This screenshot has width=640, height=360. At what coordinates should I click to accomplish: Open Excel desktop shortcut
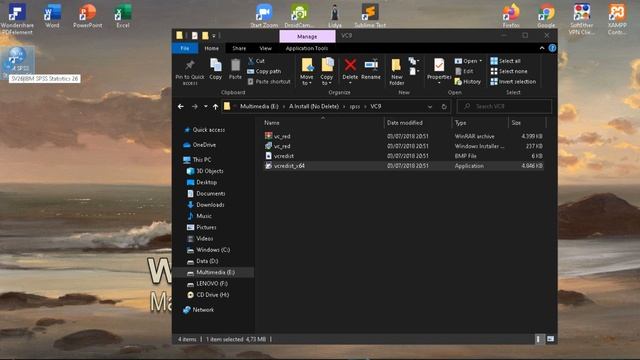[123, 16]
